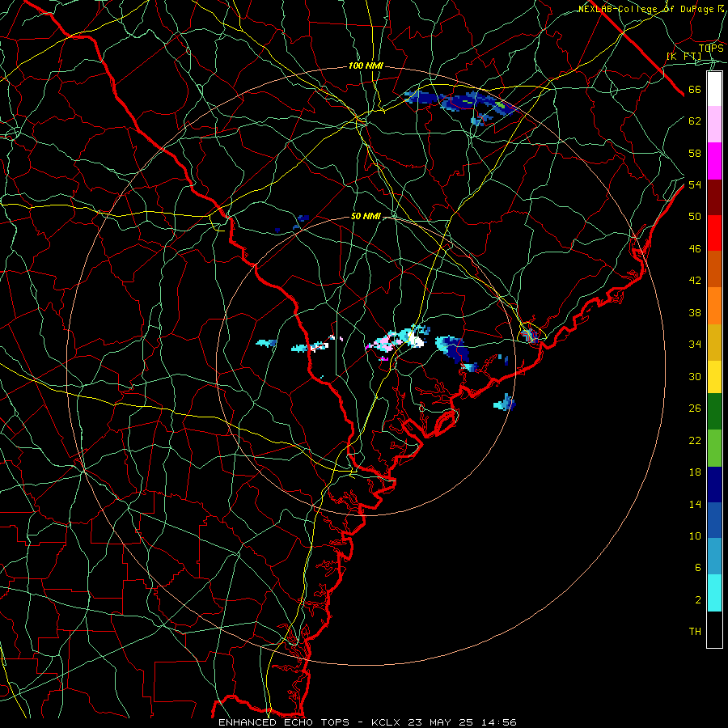Click the magenta 58 kft legend swatch
This screenshot has height=728, width=728.
(x=714, y=161)
